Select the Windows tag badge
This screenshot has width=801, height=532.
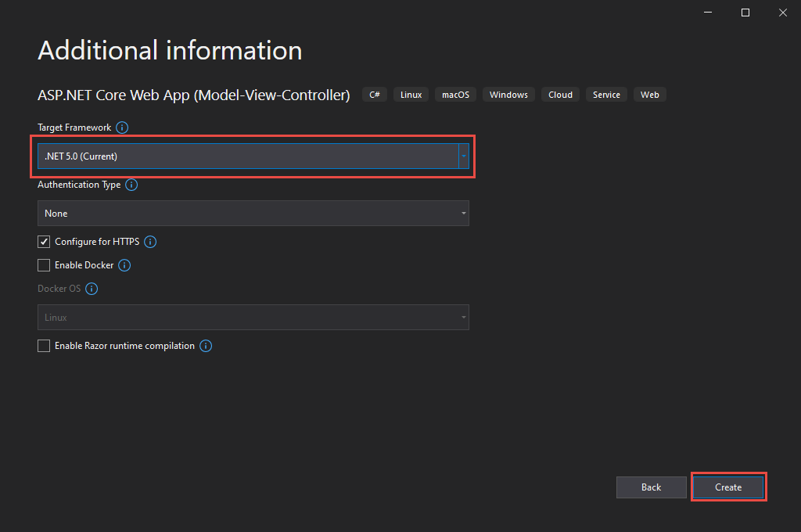coord(508,94)
